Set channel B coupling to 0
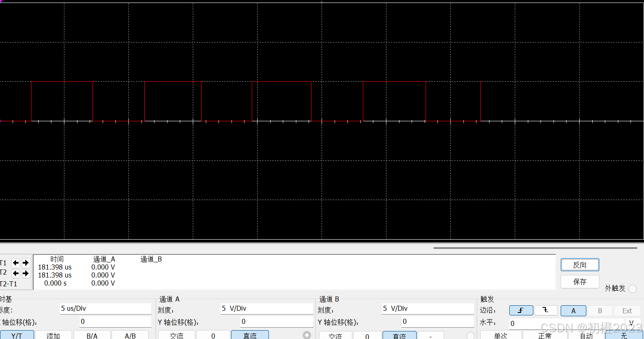The height and width of the screenshot is (339, 644). (x=367, y=335)
